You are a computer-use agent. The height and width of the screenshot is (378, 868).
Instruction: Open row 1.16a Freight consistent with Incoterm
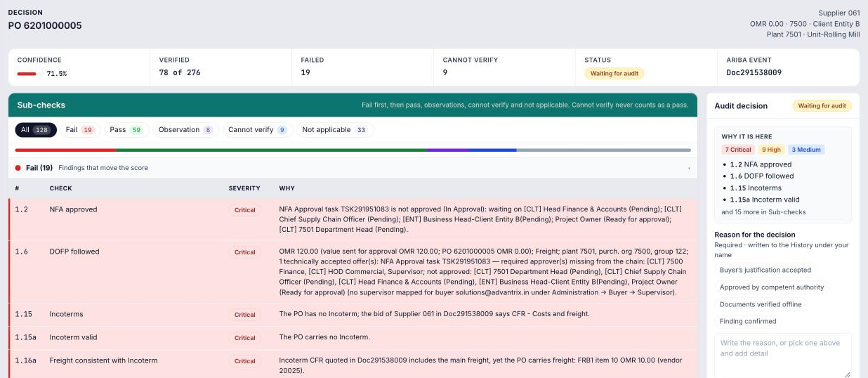[353, 365]
